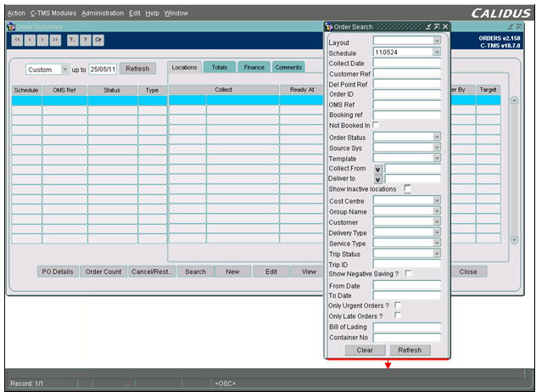This screenshot has width=536, height=392.
Task: Click the Order ID input field
Action: [x=407, y=94]
